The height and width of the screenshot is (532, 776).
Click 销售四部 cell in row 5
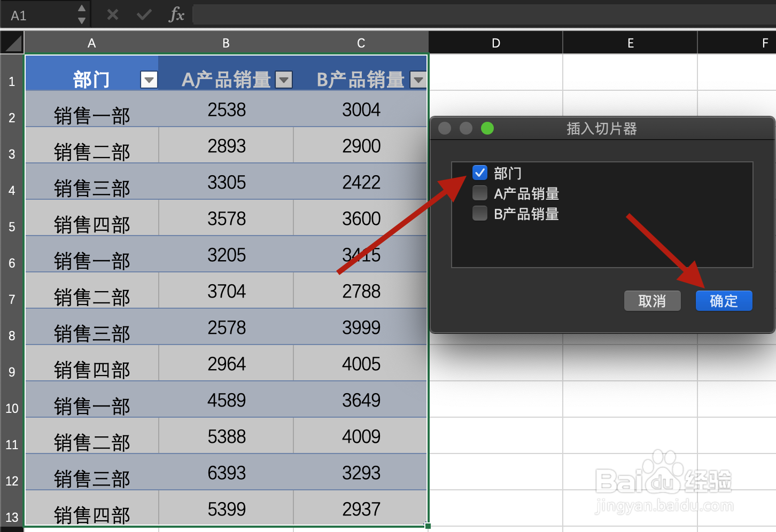(92, 218)
